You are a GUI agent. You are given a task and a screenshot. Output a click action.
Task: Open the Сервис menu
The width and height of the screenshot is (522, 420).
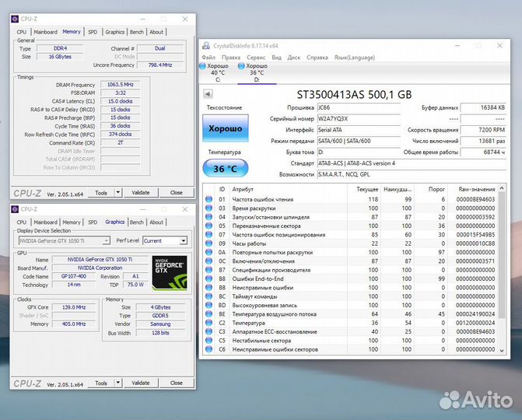coord(256,58)
